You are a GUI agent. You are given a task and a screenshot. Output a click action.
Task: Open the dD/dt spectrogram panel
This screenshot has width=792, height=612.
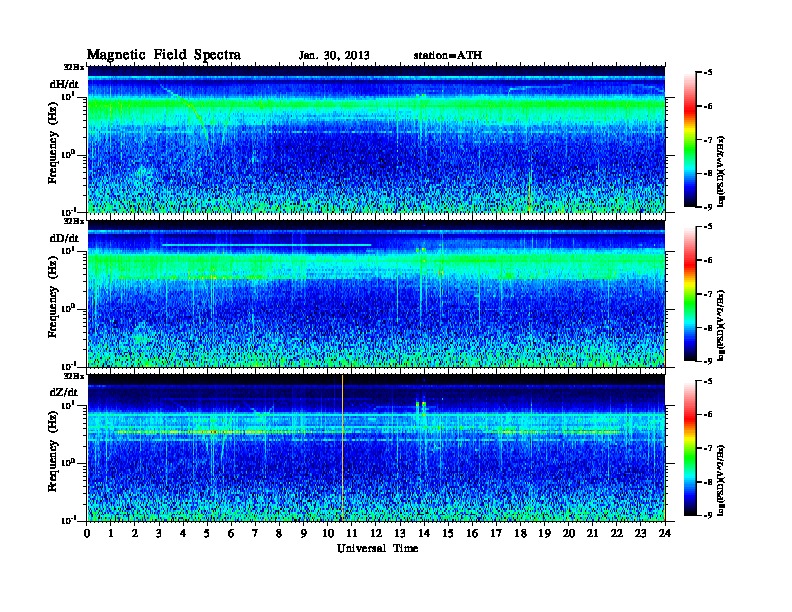click(376, 293)
